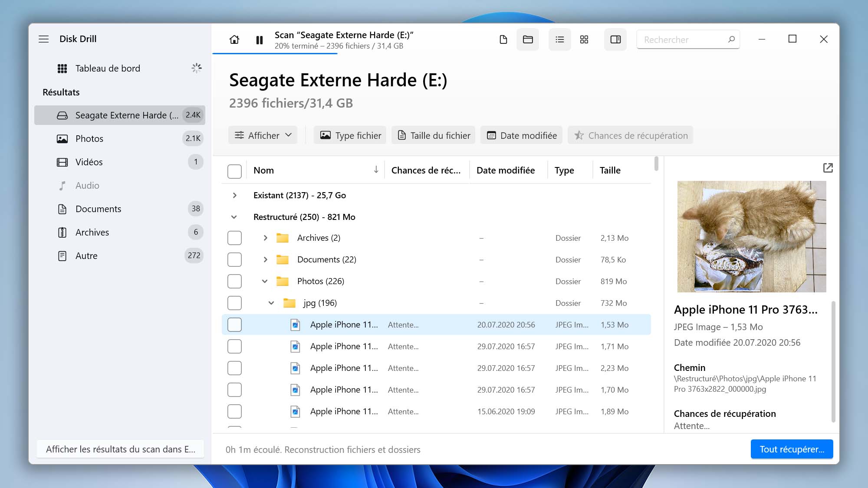This screenshot has height=488, width=868.
Task: Click Tout récupérer button
Action: point(792,449)
